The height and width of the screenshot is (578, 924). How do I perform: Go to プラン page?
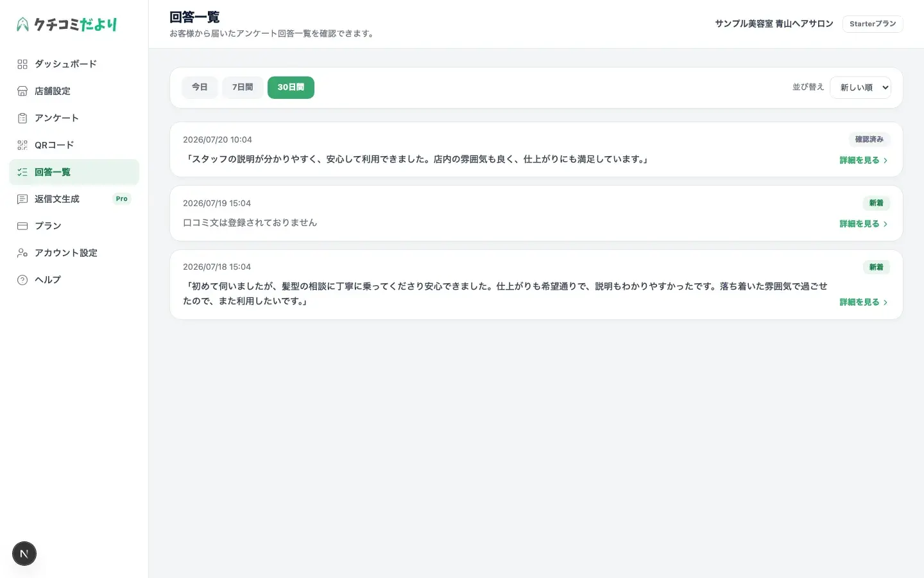(74, 226)
